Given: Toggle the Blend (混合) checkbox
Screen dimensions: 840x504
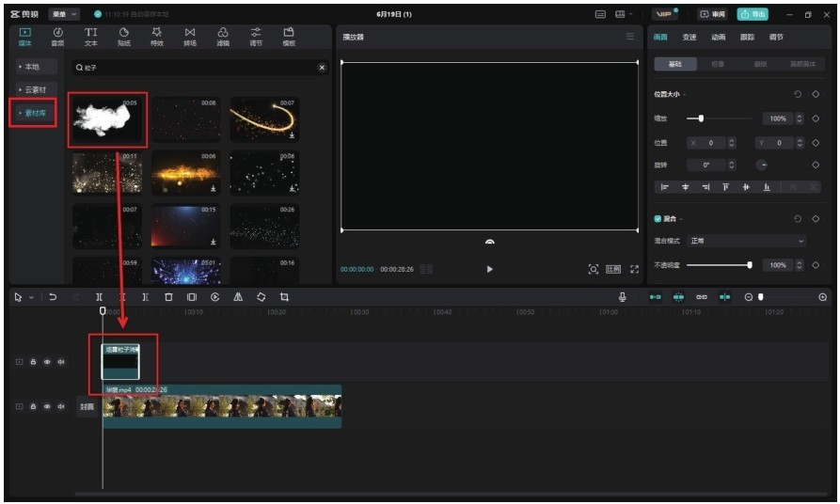Looking at the screenshot, I should 658,218.
